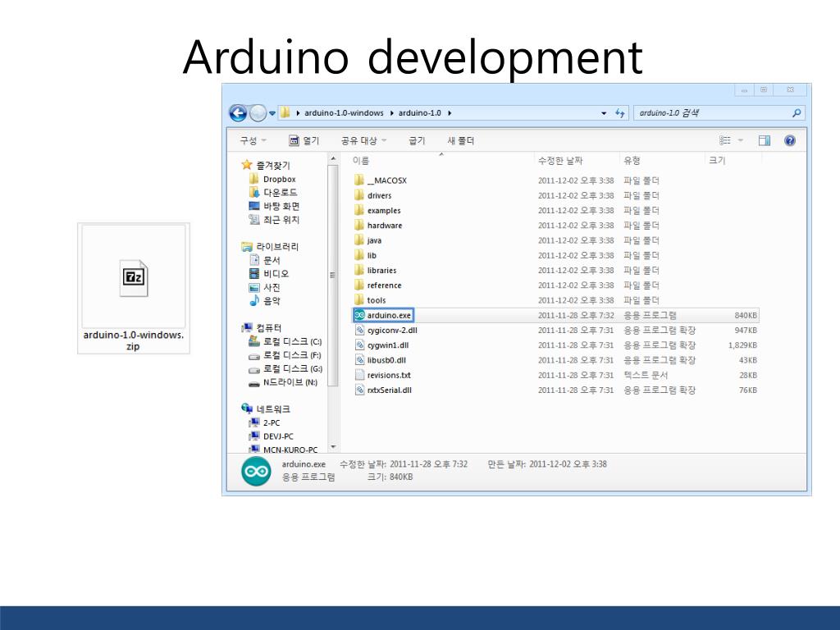840x630 pixels.
Task: Click the 열기 toolbar button
Action: click(304, 140)
